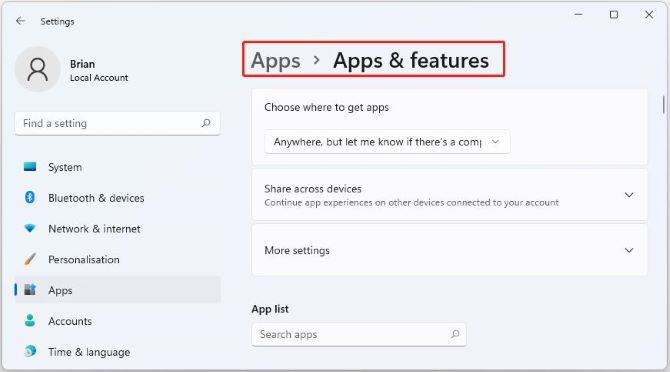Viewport: 670px width, 372px height.
Task: Click the Brian account name
Action: point(82,64)
